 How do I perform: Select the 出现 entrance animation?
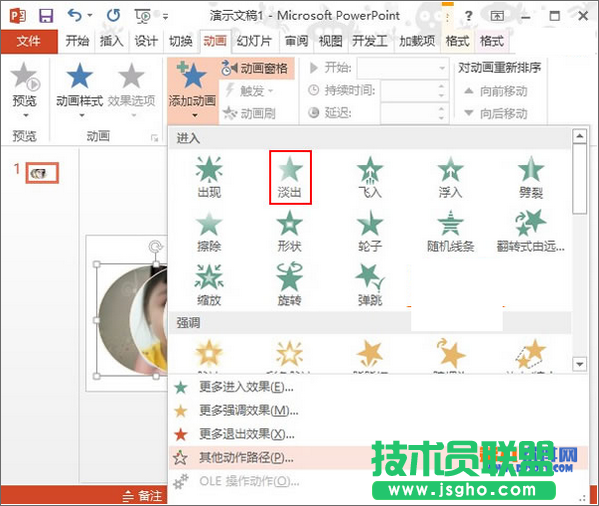(209, 177)
